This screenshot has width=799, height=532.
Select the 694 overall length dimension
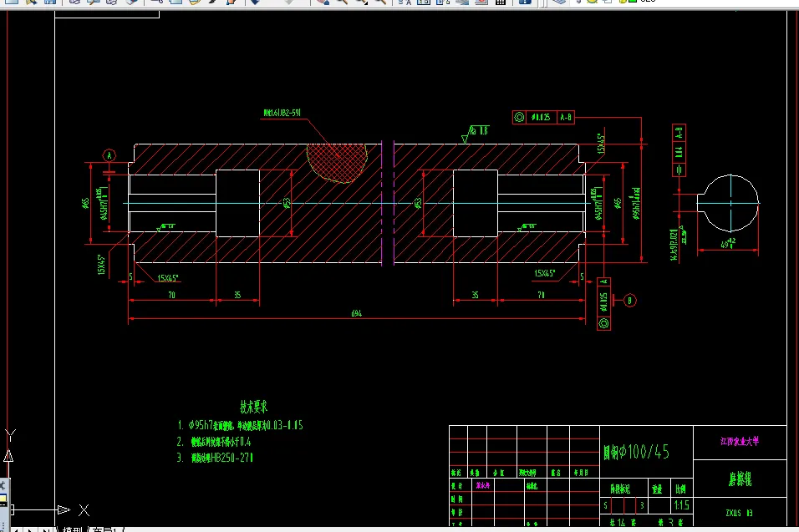pos(357,313)
